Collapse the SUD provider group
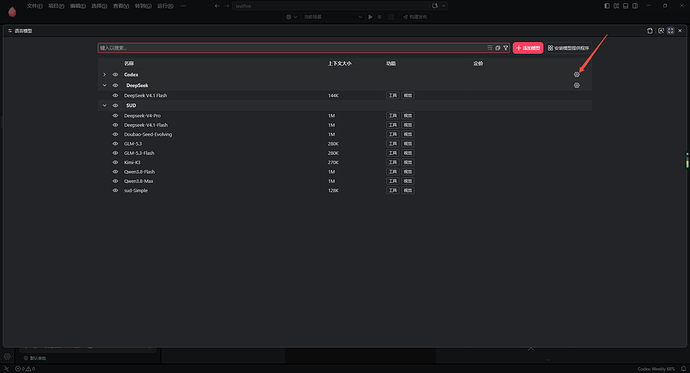The width and height of the screenshot is (690, 373). [104, 106]
